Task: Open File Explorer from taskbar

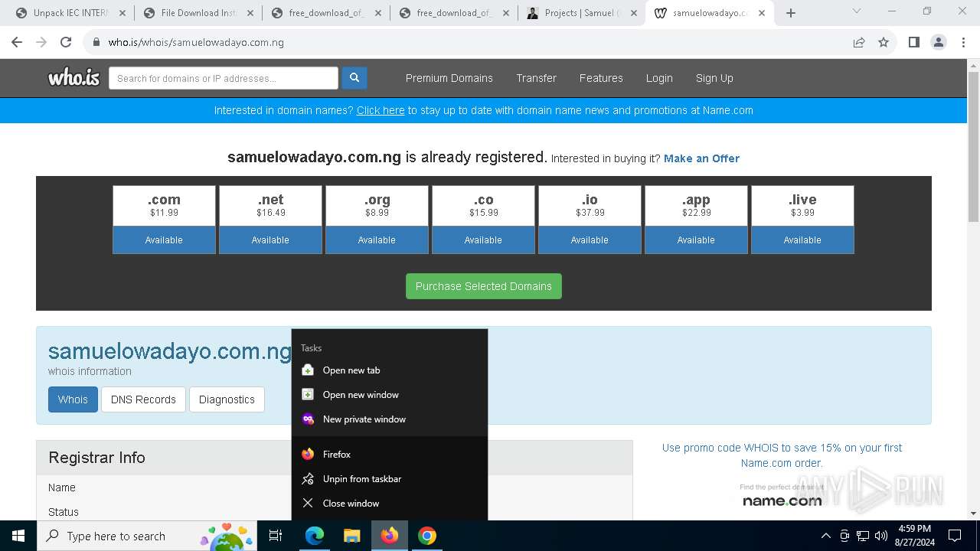Action: pos(351,536)
